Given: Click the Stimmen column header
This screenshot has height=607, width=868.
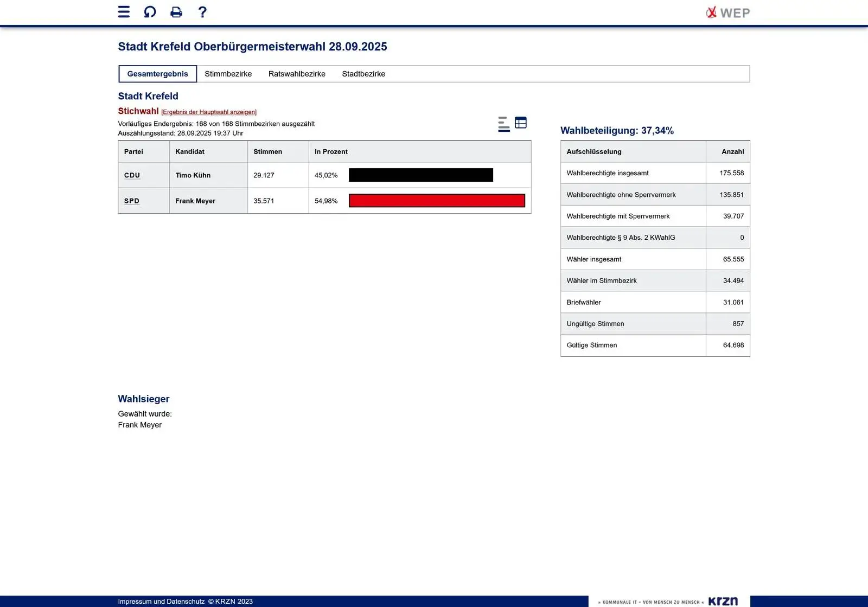Looking at the screenshot, I should tap(267, 152).
